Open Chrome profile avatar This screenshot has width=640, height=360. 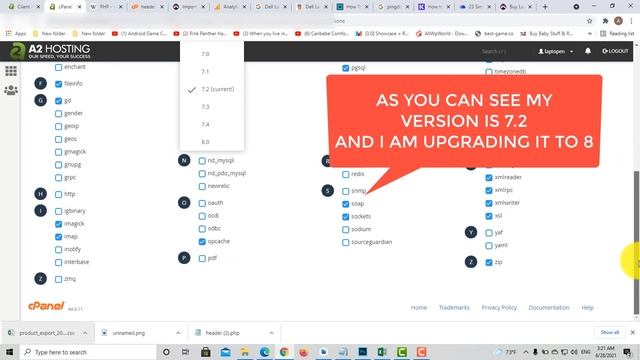[x=618, y=21]
